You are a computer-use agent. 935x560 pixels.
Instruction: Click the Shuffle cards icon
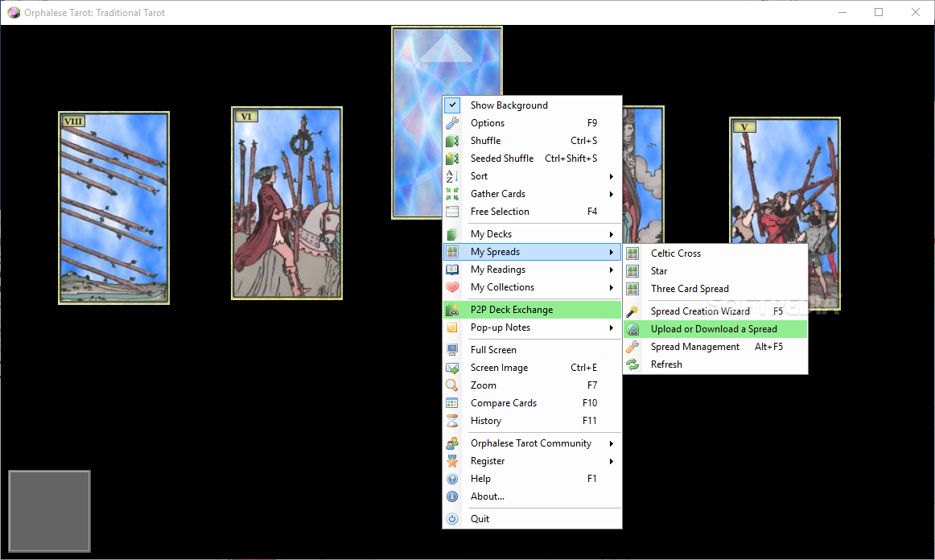click(x=452, y=141)
